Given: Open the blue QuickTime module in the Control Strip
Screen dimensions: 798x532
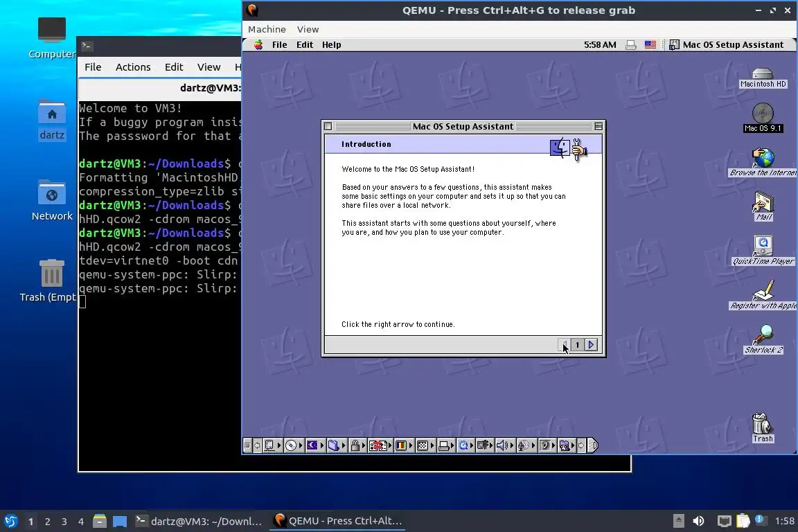Looking at the screenshot, I should pos(466,445).
